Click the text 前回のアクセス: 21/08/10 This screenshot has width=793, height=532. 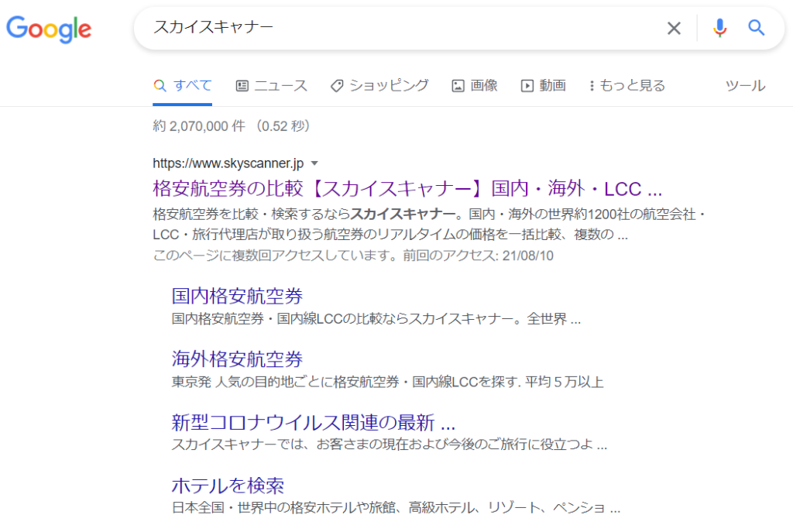(x=478, y=256)
